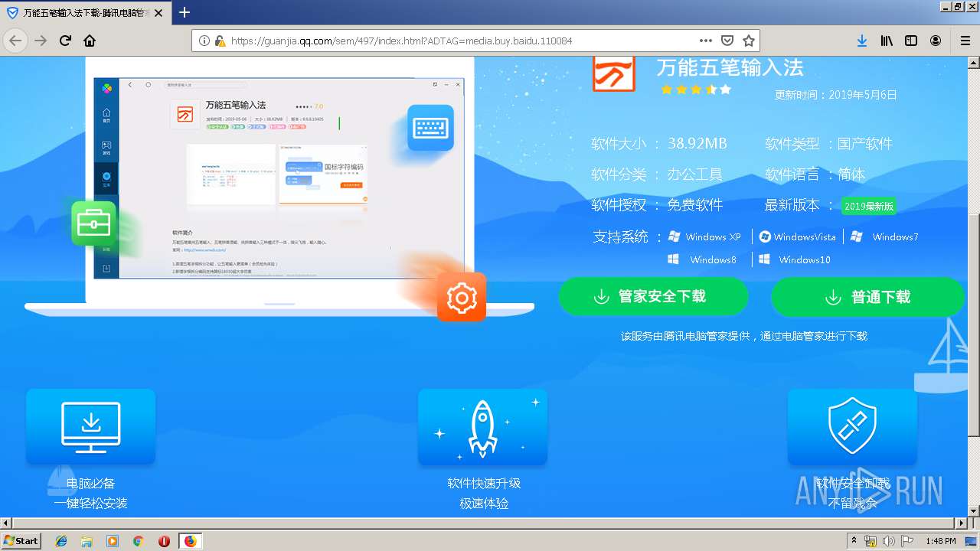Open page actions three-dot menu
Image resolution: width=980 pixels, height=551 pixels.
pos(706,41)
